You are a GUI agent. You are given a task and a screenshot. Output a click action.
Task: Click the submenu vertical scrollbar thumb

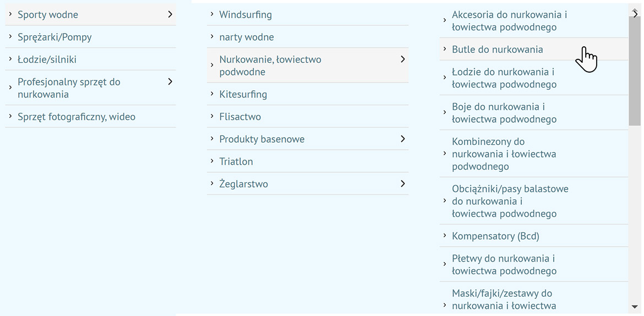tap(635, 72)
